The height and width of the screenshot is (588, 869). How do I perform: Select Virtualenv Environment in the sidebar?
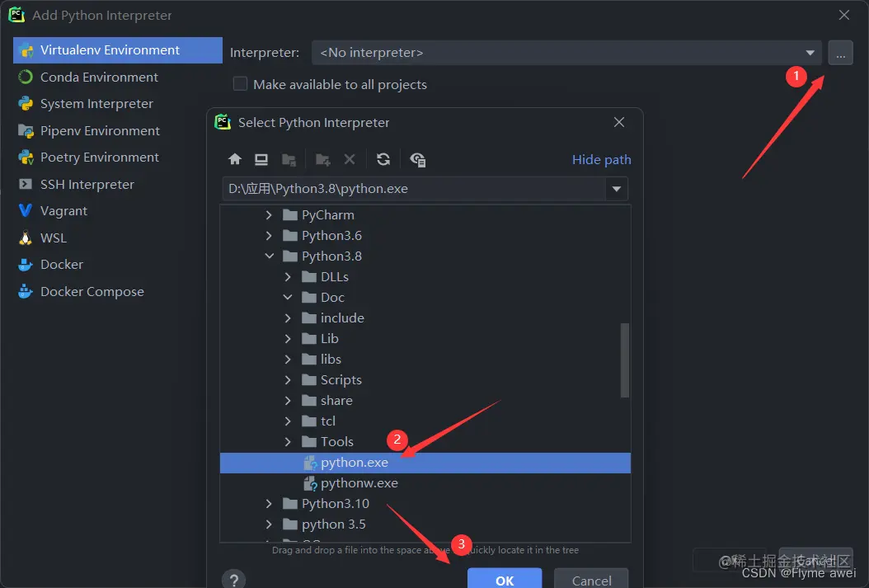coord(118,50)
